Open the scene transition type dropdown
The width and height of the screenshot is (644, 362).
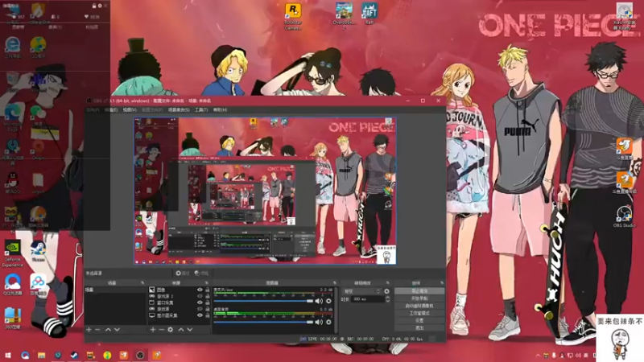pos(361,291)
